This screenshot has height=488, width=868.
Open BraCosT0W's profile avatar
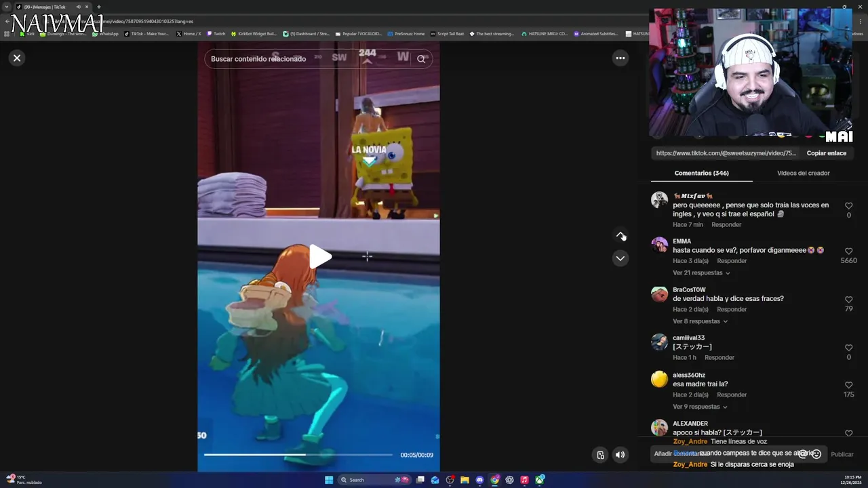pos(659,294)
